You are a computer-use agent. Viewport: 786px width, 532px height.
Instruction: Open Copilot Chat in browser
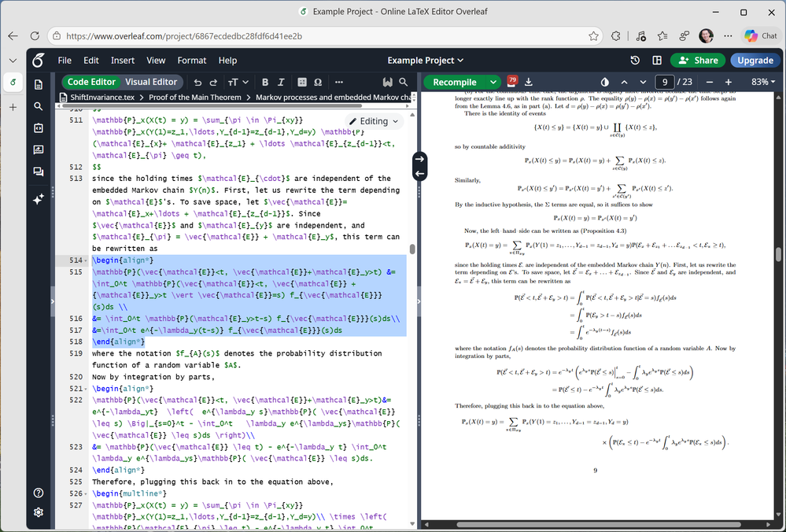[761, 35]
